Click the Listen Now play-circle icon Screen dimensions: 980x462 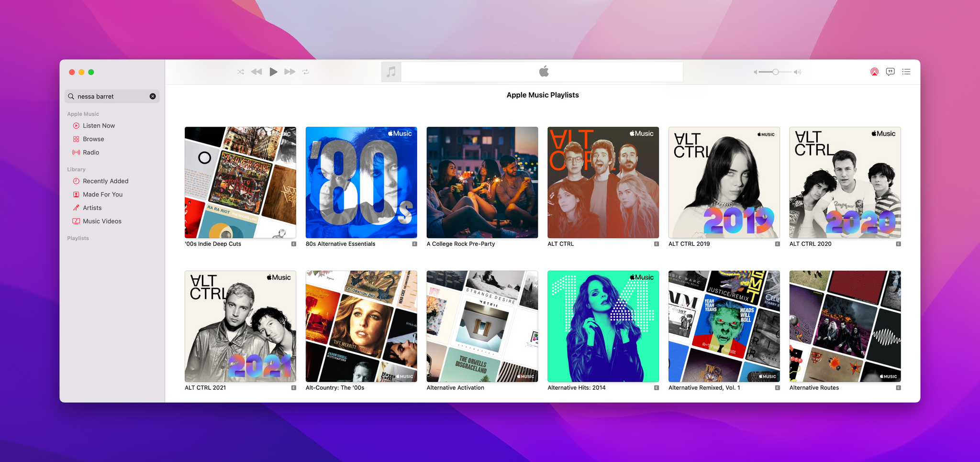(x=76, y=126)
